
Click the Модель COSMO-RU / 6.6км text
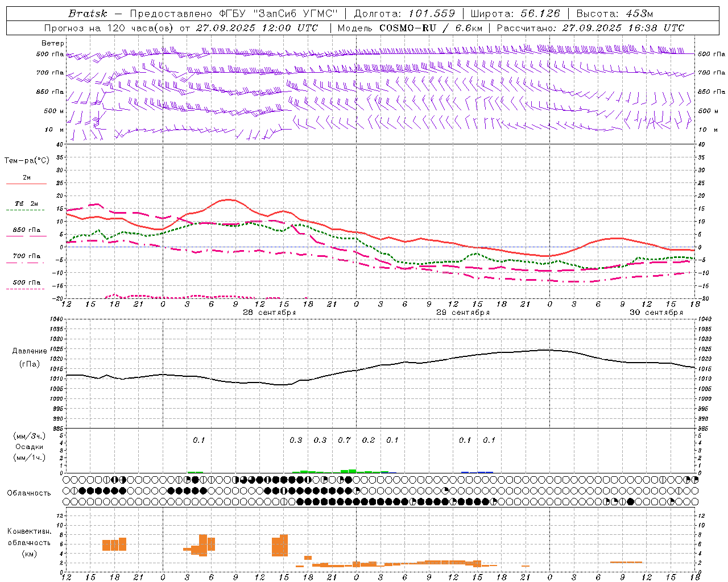(x=409, y=28)
